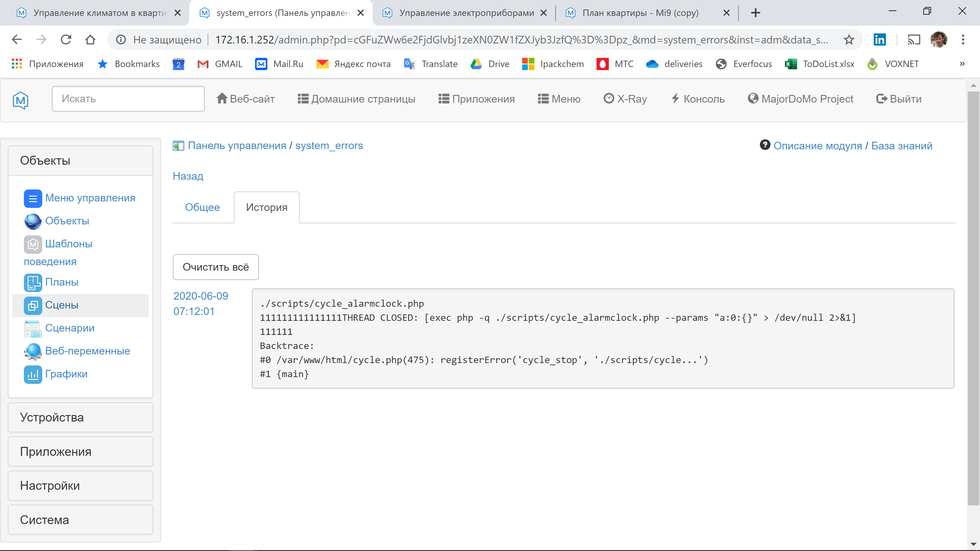Open Сценарии via its sidebar icon
980x551 pixels.
pyautogui.click(x=33, y=328)
